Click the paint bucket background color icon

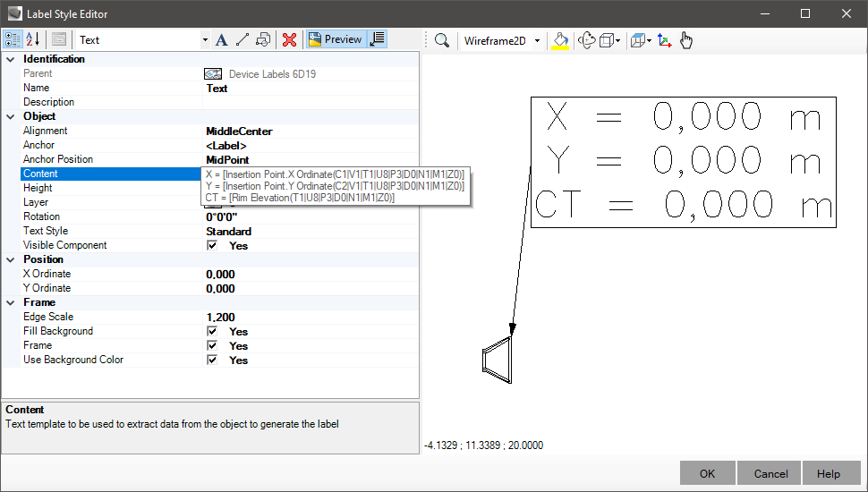[x=560, y=40]
